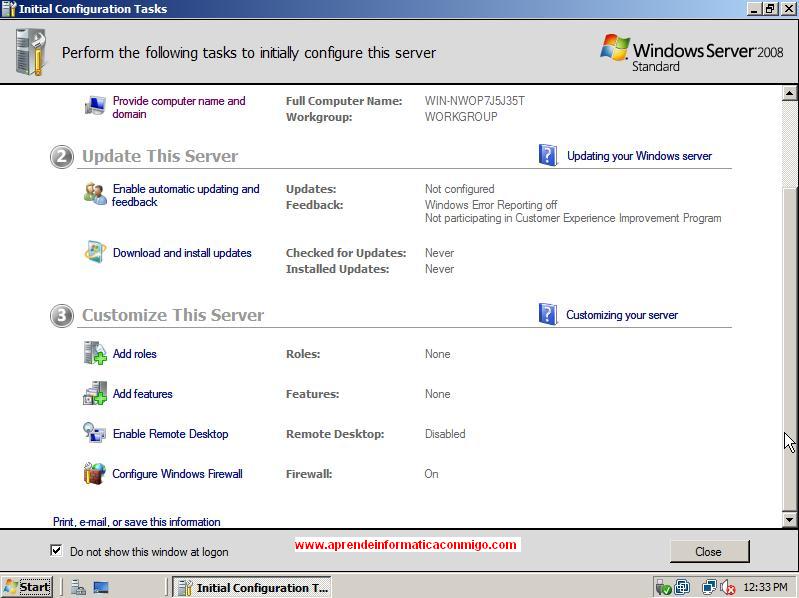
Task: Click help book icon beside Customizing your server
Action: 548,314
